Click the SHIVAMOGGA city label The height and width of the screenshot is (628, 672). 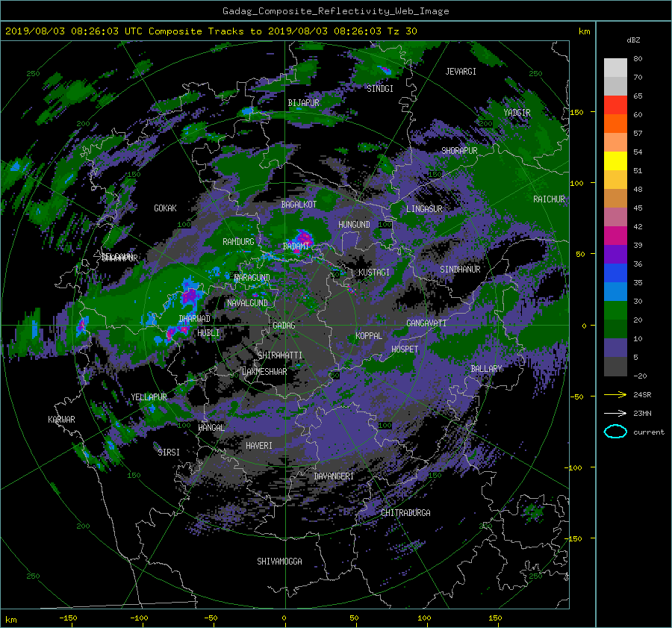[279, 562]
